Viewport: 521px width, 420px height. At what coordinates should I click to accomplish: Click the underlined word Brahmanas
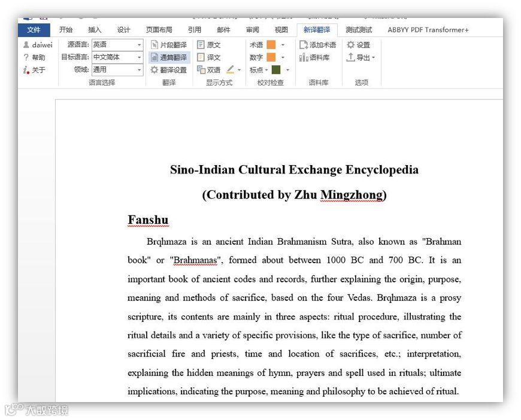tap(195, 260)
